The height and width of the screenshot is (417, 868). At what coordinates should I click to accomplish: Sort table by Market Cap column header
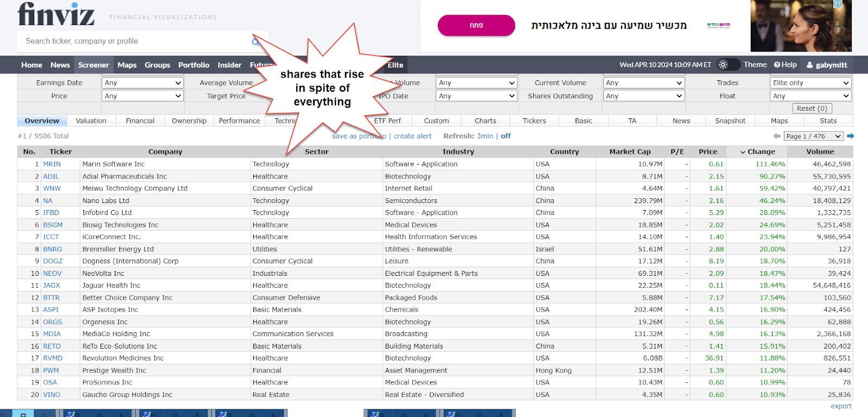click(630, 152)
